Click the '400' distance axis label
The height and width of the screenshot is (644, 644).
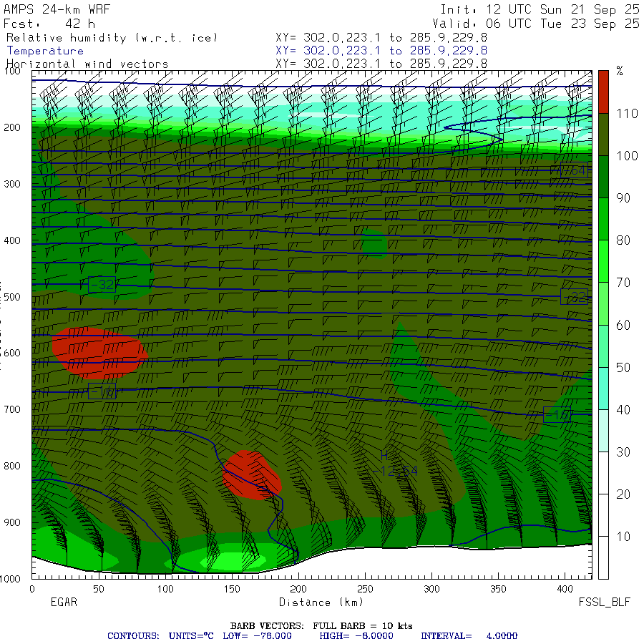coord(565,590)
